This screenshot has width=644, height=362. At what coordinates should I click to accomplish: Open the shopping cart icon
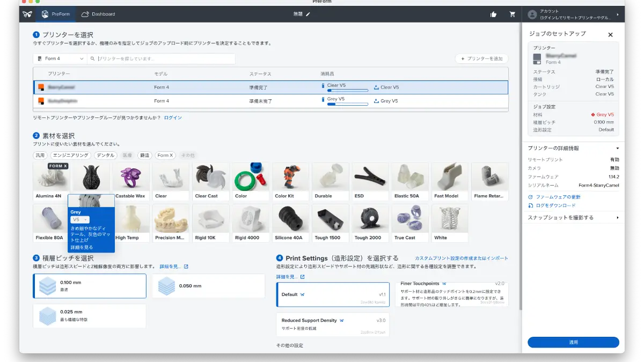pos(512,14)
